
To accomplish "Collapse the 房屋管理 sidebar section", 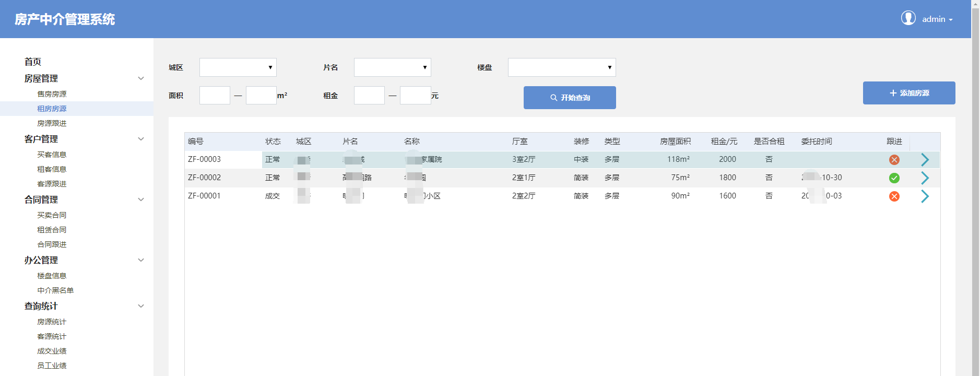I will (x=140, y=78).
